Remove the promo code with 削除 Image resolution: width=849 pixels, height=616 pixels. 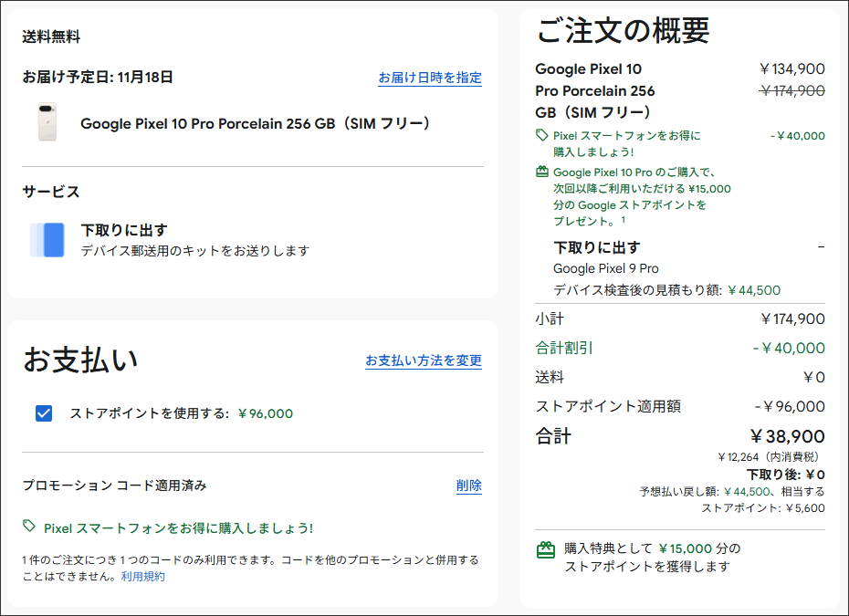[469, 485]
